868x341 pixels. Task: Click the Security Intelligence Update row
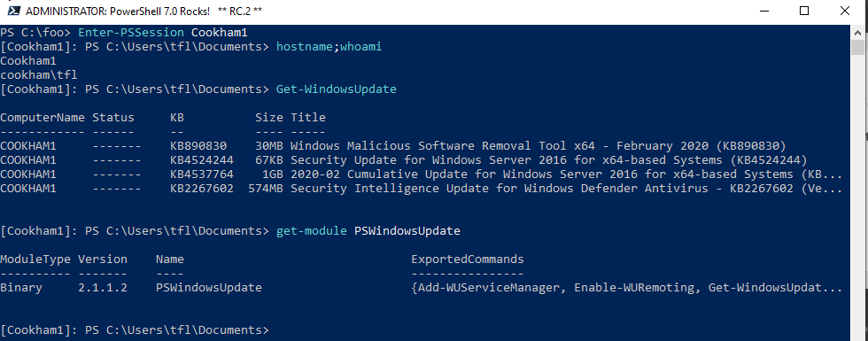pyautogui.click(x=421, y=188)
